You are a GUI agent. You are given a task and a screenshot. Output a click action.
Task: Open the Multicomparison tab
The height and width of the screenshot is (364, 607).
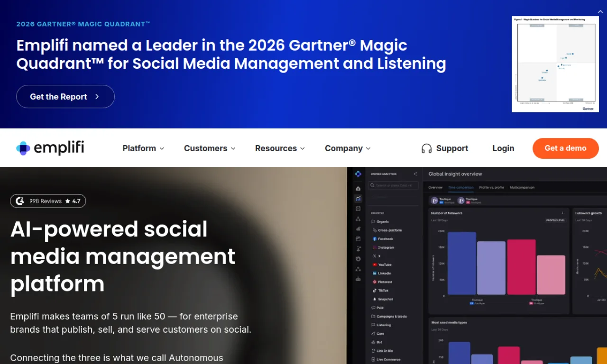(522, 188)
